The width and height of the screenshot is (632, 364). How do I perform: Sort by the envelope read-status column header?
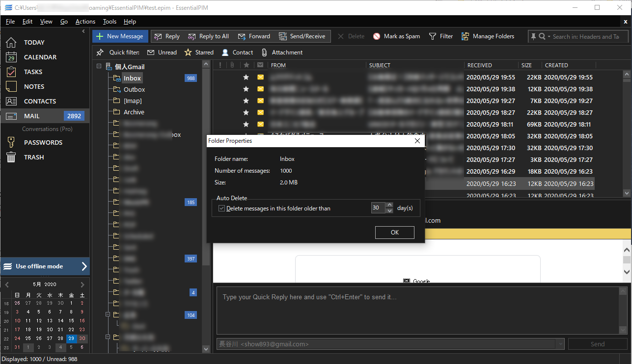click(260, 65)
